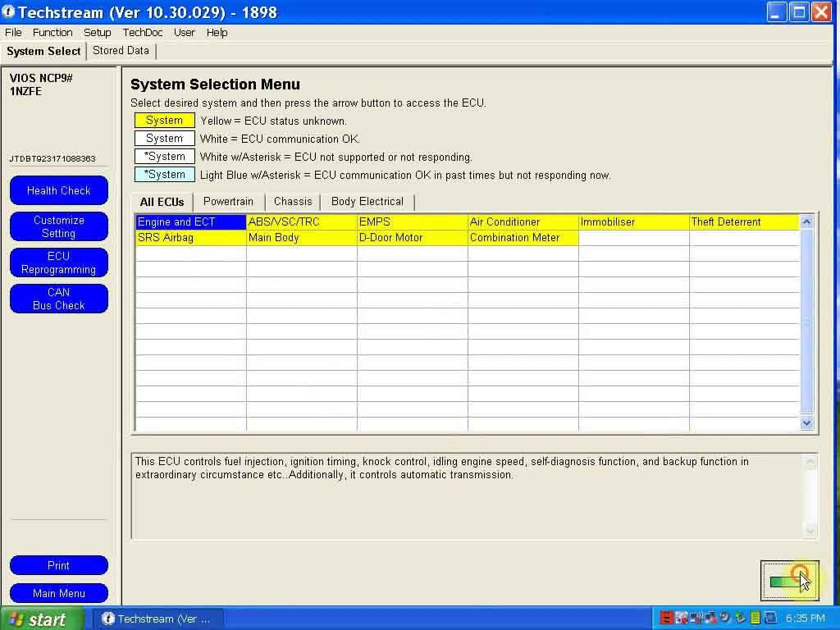Screen dimensions: 840x630
Task: Click the Techstream title bar app icon
Action: click(x=8, y=11)
